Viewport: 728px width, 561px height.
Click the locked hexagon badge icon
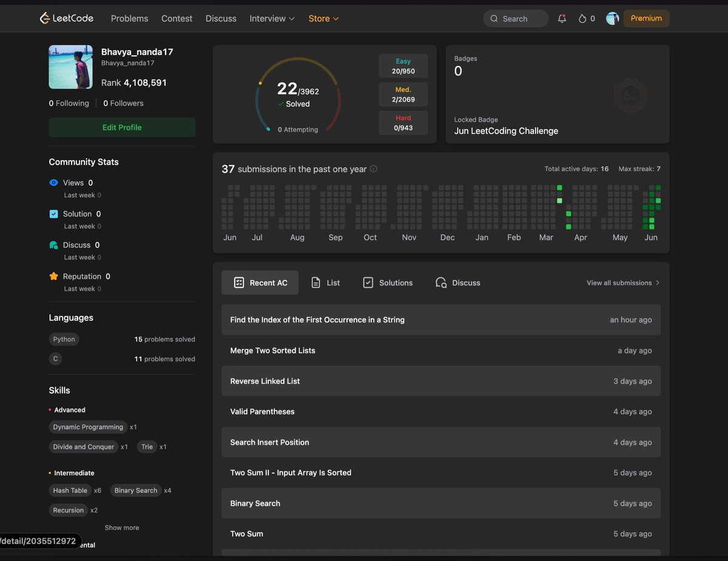630,95
